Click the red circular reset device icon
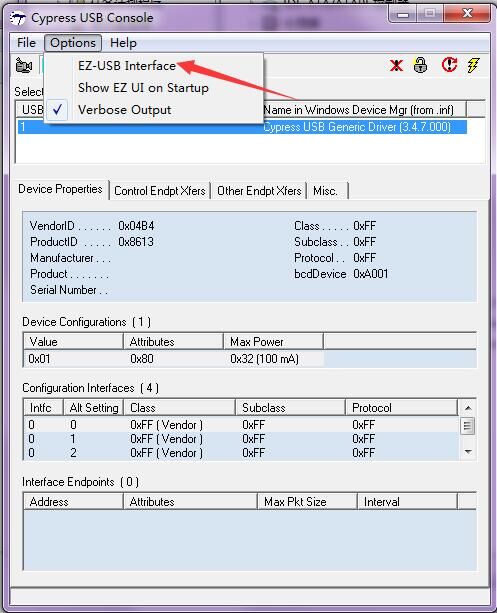The height and width of the screenshot is (613, 497). point(449,65)
